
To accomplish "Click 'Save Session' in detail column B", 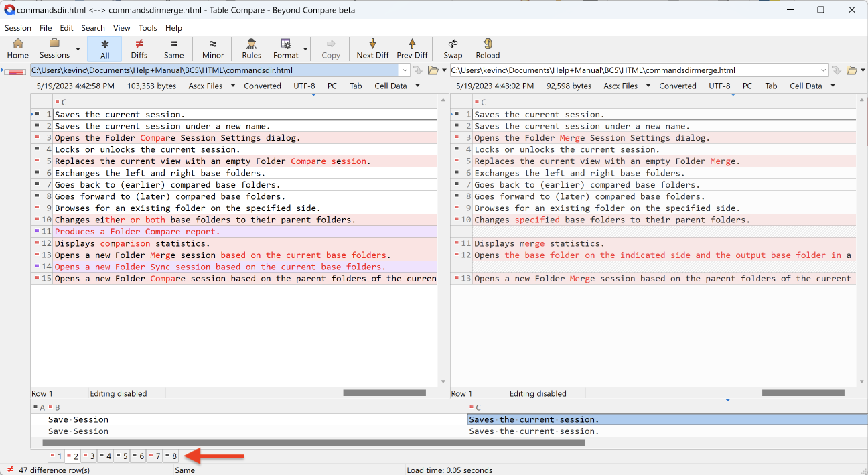I will click(78, 419).
